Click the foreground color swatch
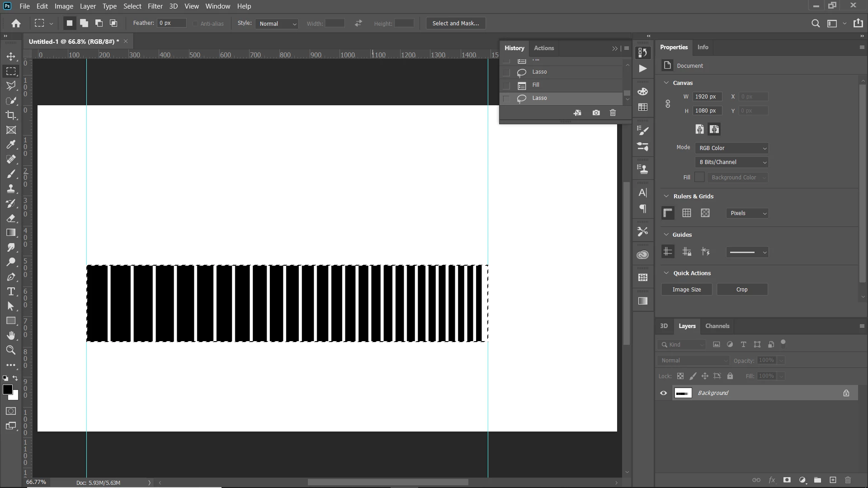The width and height of the screenshot is (868, 488). [7, 389]
